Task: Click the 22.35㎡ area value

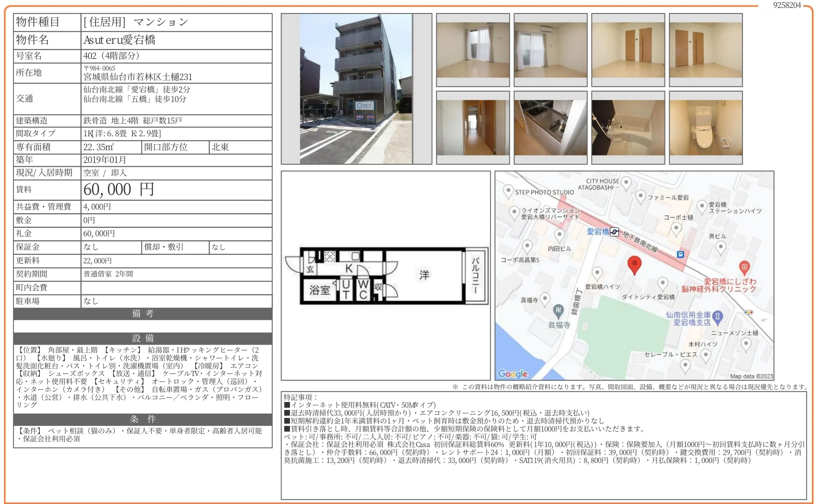Action: pos(98,147)
